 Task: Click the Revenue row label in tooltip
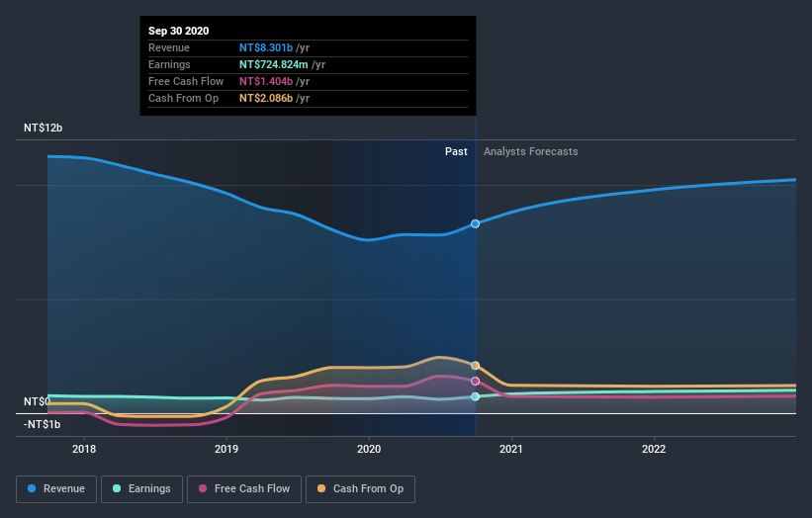pos(169,47)
